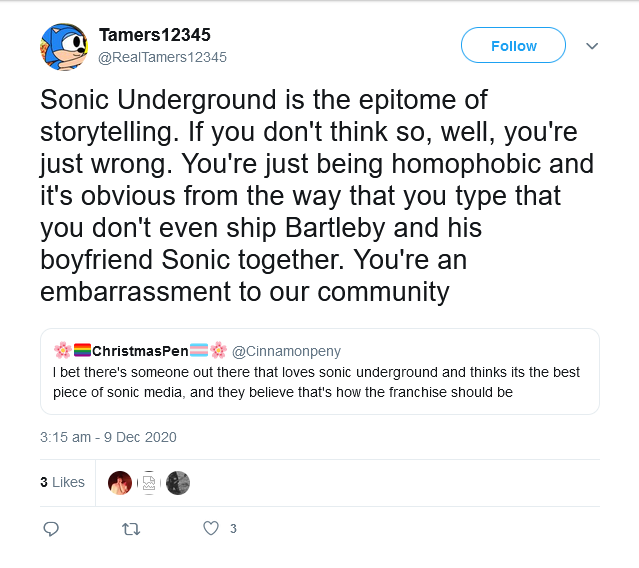Select the main Sonic Underground tweet text
The height and width of the screenshot is (568, 639).
[316, 196]
